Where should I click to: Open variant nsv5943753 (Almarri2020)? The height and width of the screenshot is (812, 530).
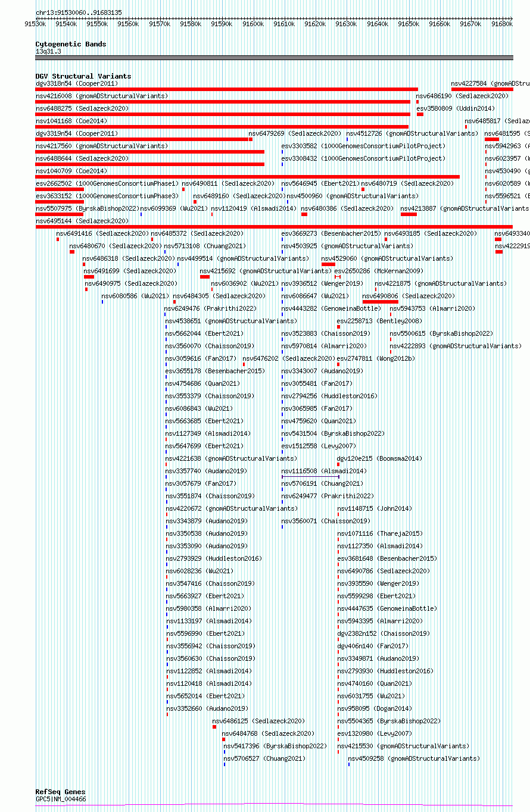click(432, 308)
